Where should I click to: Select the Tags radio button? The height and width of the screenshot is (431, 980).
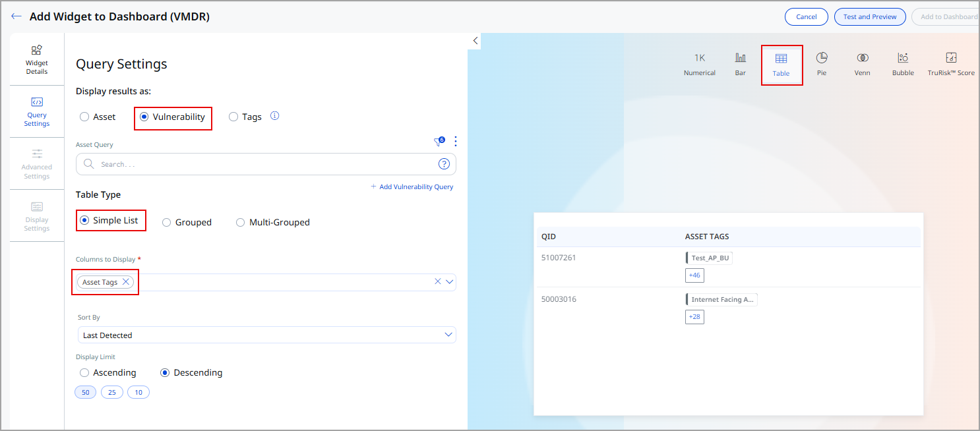tap(233, 117)
